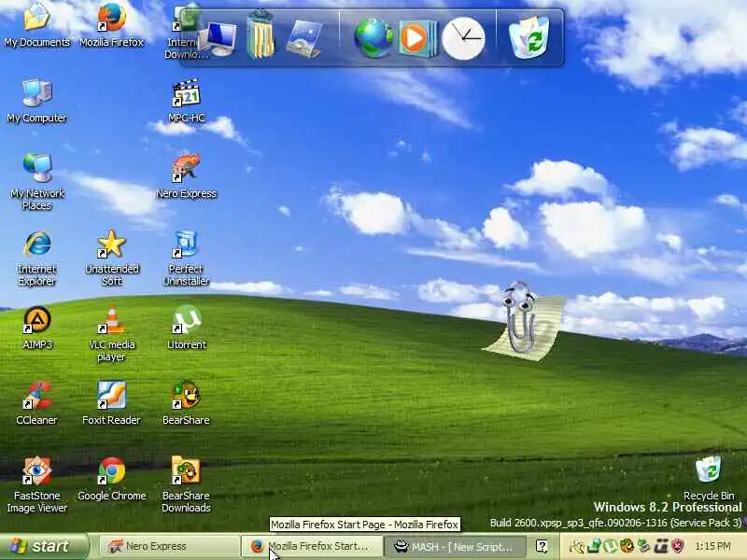Click the pictures frame icon in the dock

click(304, 39)
